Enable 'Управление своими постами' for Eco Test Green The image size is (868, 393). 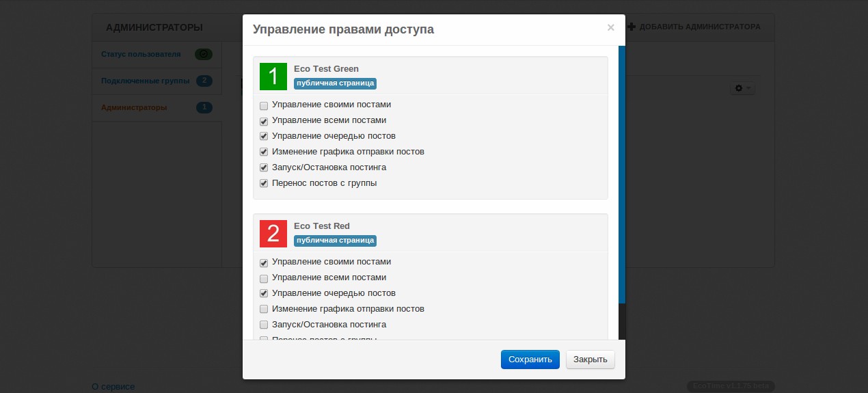pyautogui.click(x=264, y=106)
